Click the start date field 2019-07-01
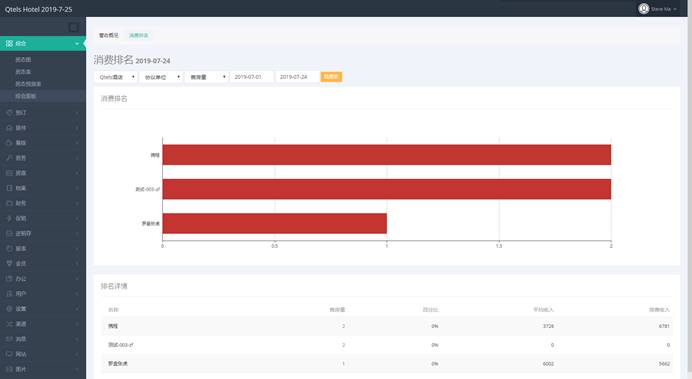This screenshot has width=692, height=379. click(x=252, y=77)
